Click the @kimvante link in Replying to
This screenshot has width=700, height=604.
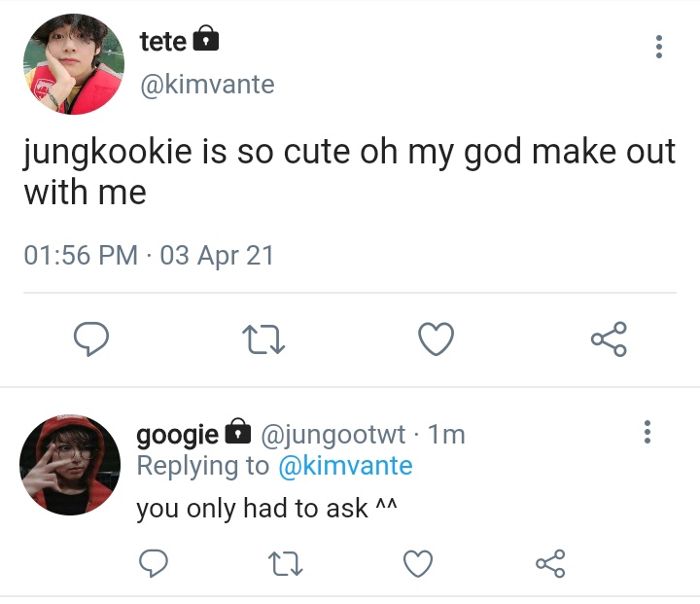coord(345,466)
